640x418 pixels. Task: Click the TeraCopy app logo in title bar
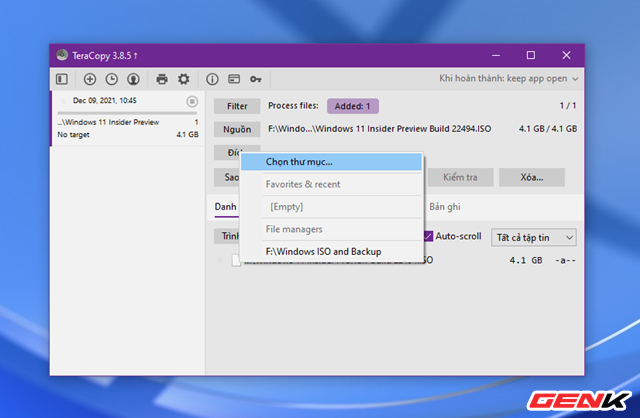(62, 55)
